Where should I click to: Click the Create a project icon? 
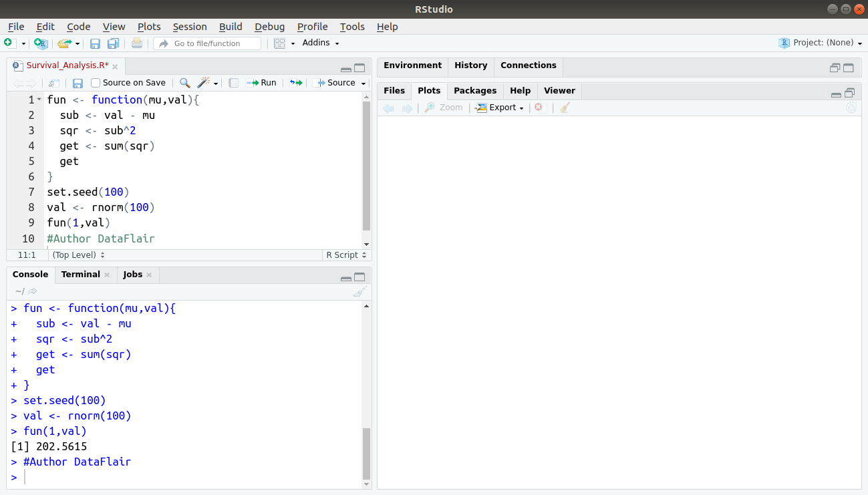[41, 43]
